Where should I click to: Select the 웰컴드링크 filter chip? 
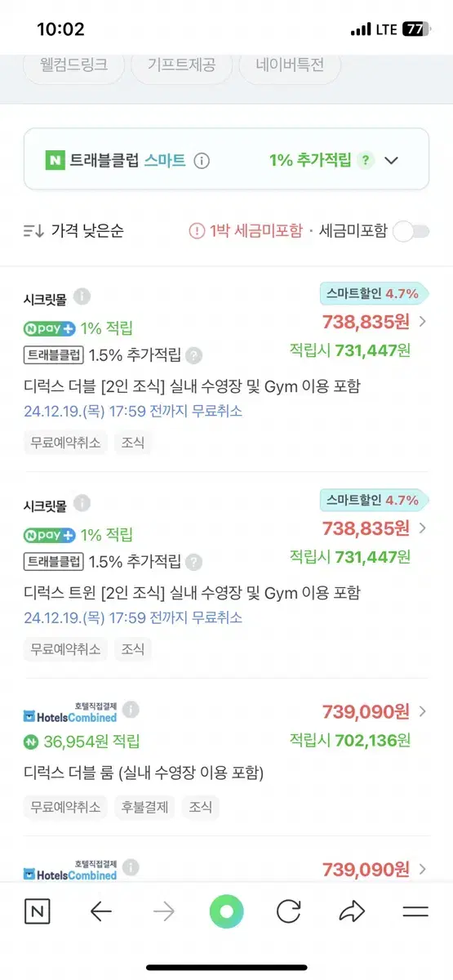pos(74,65)
